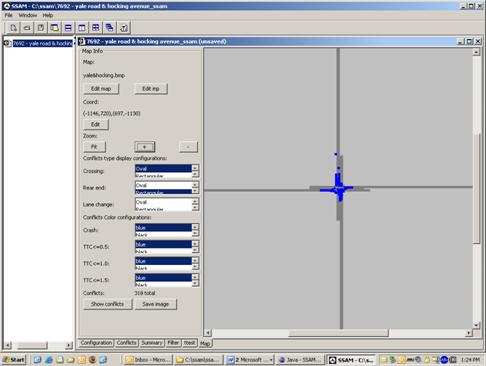Select Oval in the Crossing list
This screenshot has width=486, height=366.
(x=163, y=168)
